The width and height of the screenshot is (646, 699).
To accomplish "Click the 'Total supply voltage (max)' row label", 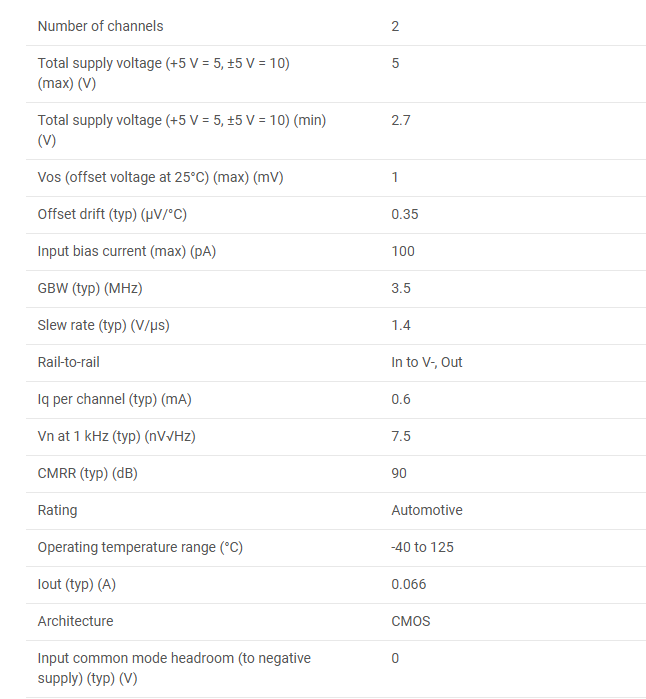I will point(163,72).
